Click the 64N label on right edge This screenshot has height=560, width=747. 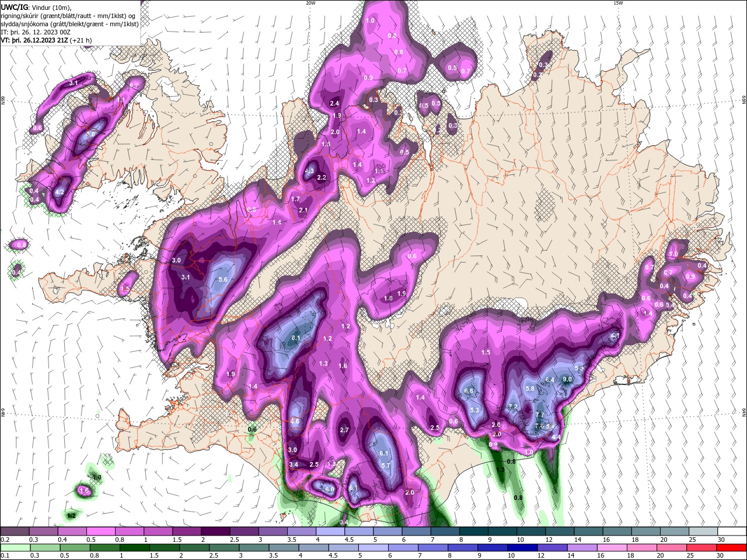pyautogui.click(x=744, y=412)
